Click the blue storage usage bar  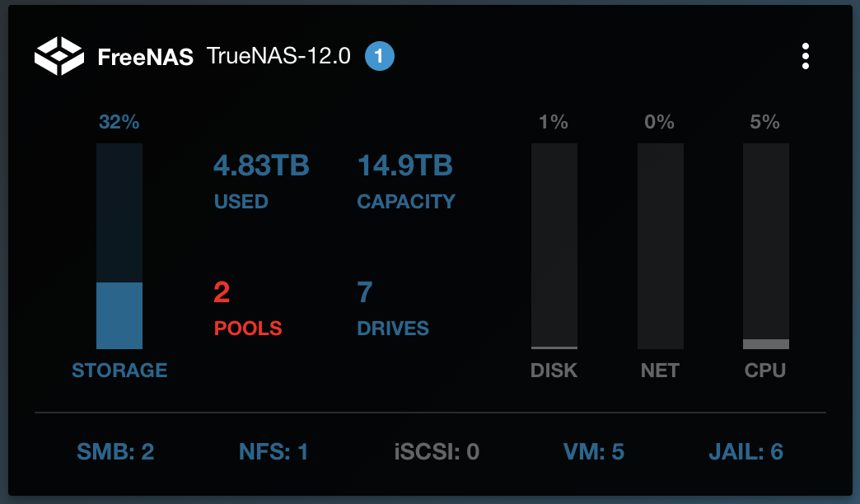coord(119,245)
